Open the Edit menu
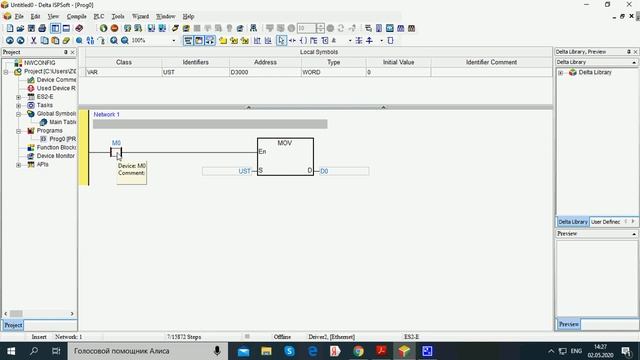The height and width of the screenshot is (360, 640). tap(36, 16)
